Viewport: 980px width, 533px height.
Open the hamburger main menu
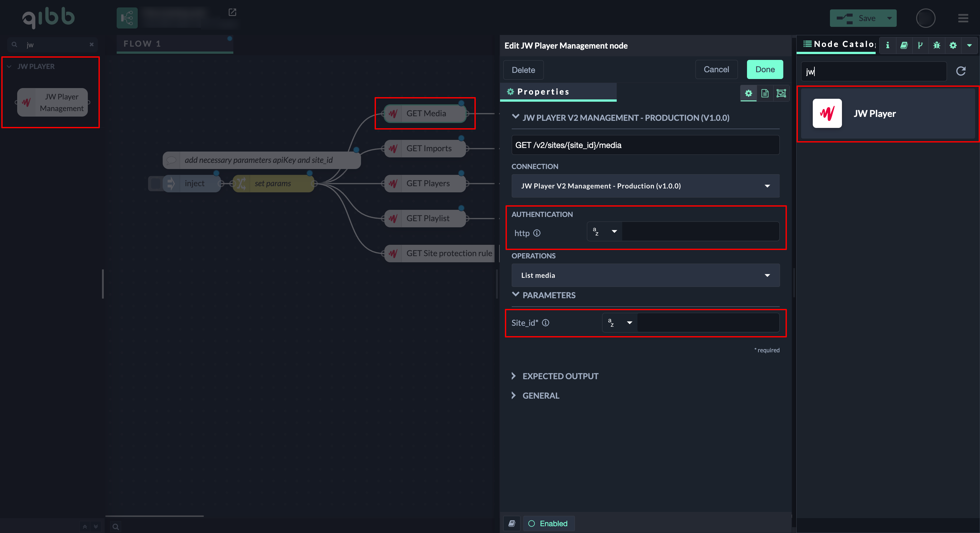[963, 18]
